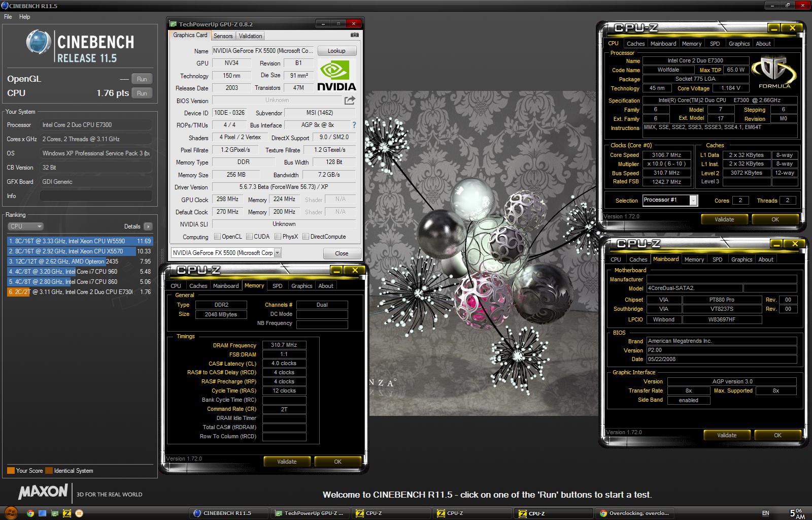Toggle the PhysX checkbox

pos(278,237)
